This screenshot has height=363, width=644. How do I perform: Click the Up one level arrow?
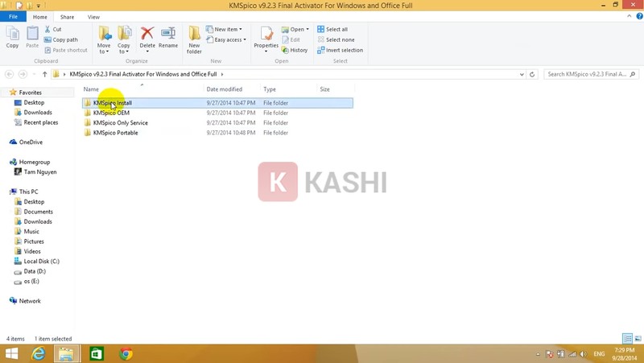click(44, 74)
